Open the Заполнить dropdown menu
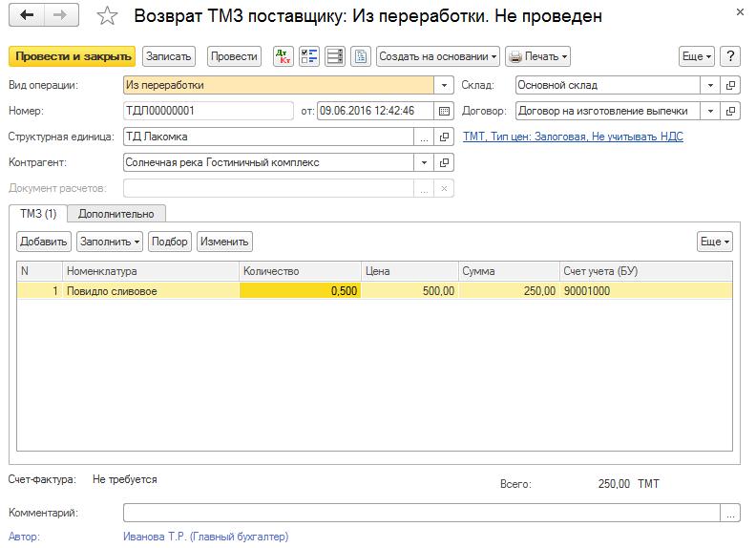 [110, 242]
